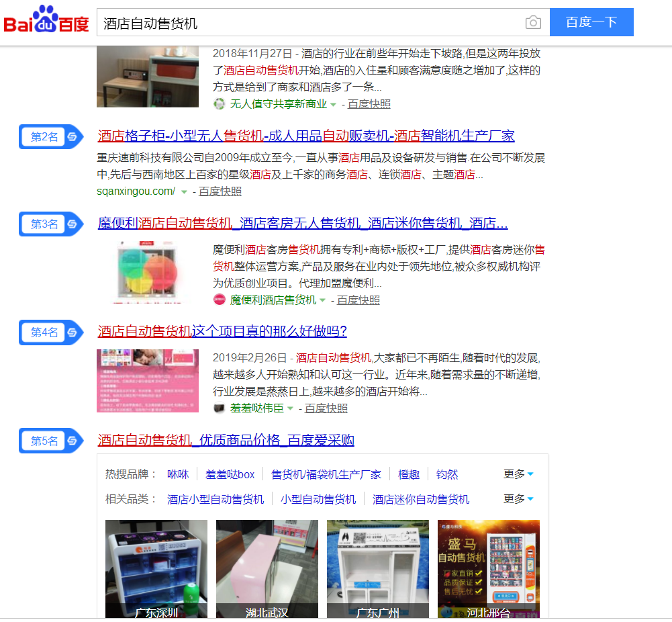Screen dimensions: 672x622
Task: Open the 羞羞哒伟臣 source link
Action: pos(256,408)
